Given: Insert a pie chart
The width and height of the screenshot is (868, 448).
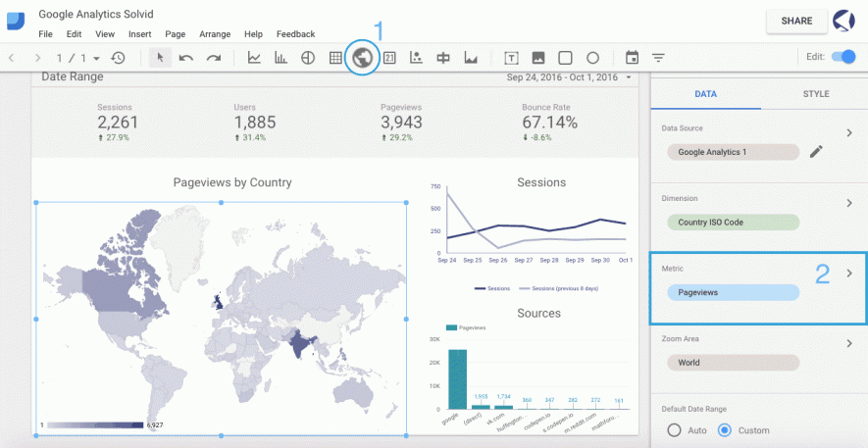Looking at the screenshot, I should 308,58.
